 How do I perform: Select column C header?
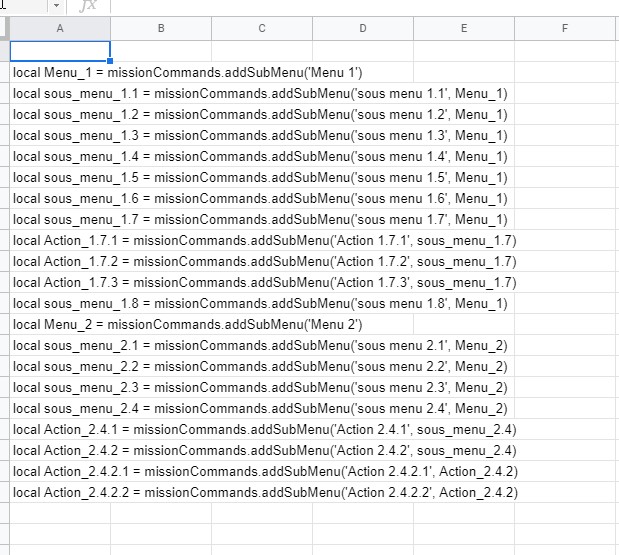pyautogui.click(x=262, y=29)
